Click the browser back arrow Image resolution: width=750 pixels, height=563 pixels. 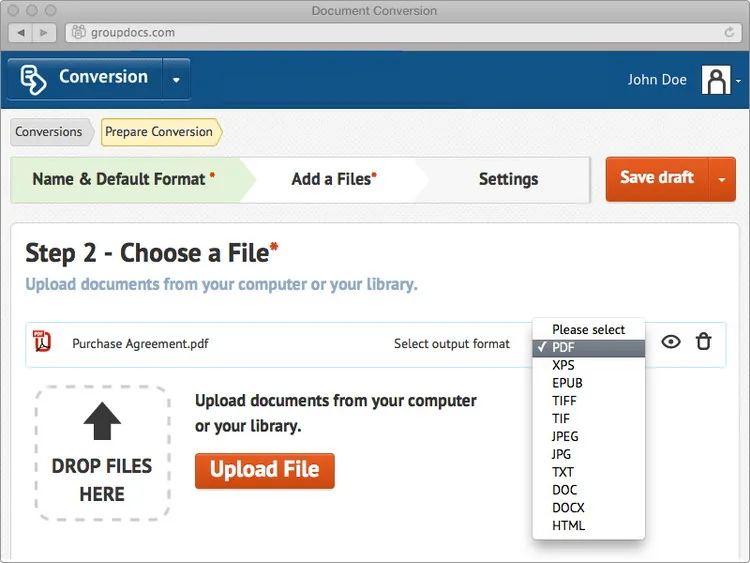[21, 33]
